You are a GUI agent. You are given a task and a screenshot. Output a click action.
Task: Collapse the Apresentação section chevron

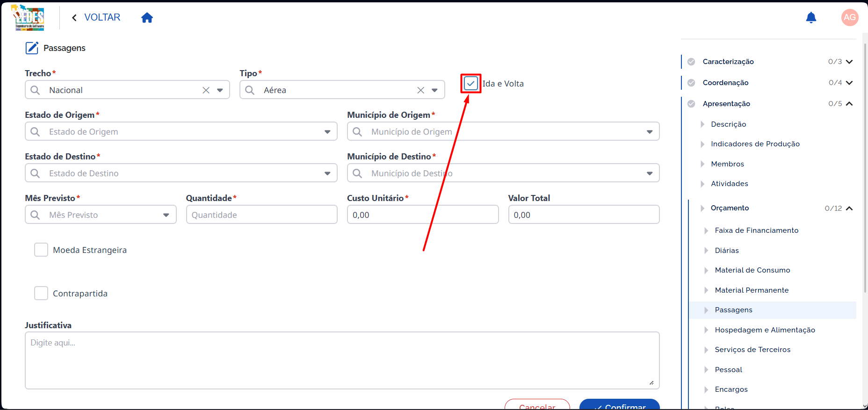[849, 104]
